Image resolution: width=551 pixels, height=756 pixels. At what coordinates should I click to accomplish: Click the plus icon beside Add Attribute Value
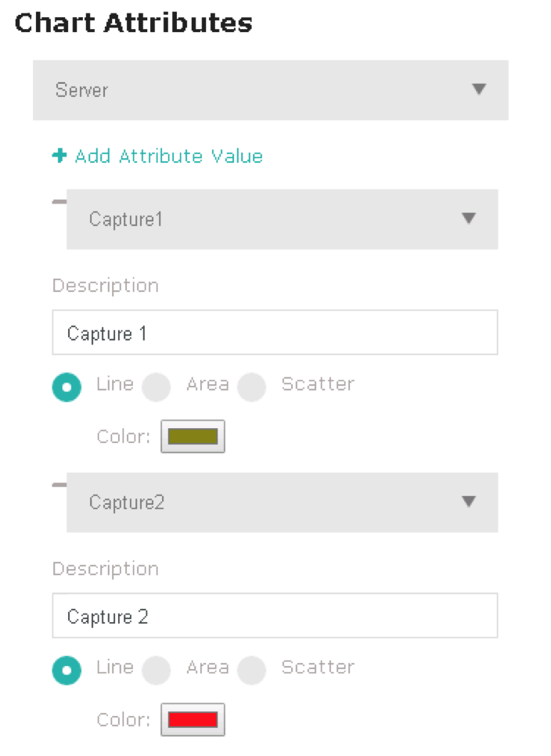click(59, 156)
